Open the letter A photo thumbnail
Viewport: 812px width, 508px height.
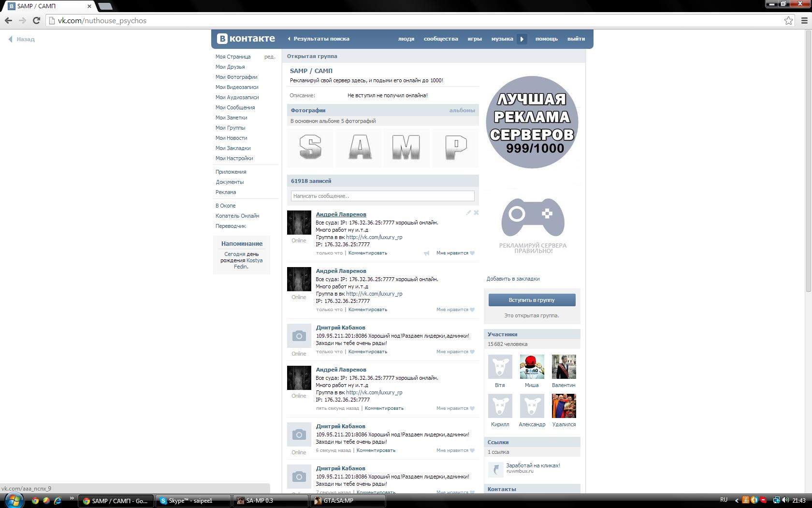tap(359, 148)
